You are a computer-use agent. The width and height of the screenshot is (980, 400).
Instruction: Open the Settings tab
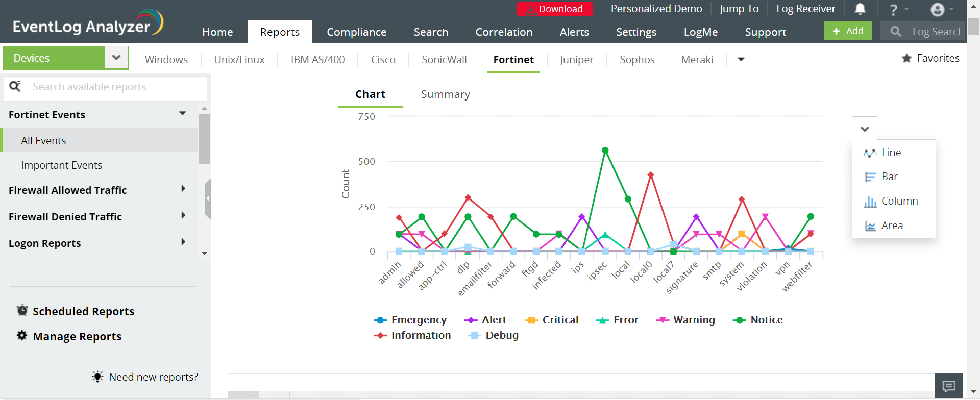point(636,32)
